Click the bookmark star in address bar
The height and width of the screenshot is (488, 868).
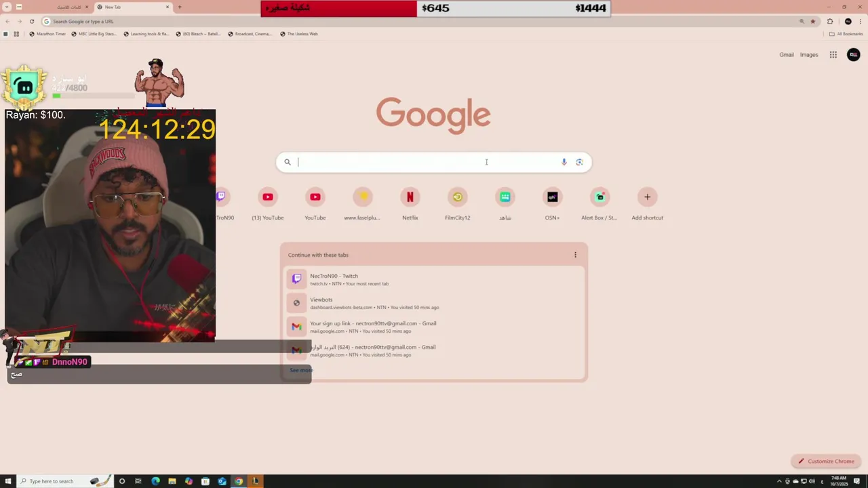[x=812, y=21]
